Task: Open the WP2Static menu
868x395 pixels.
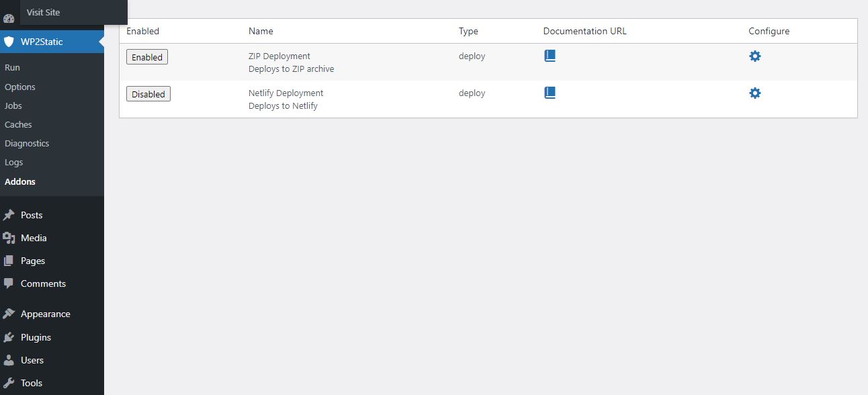Action: tap(52, 42)
